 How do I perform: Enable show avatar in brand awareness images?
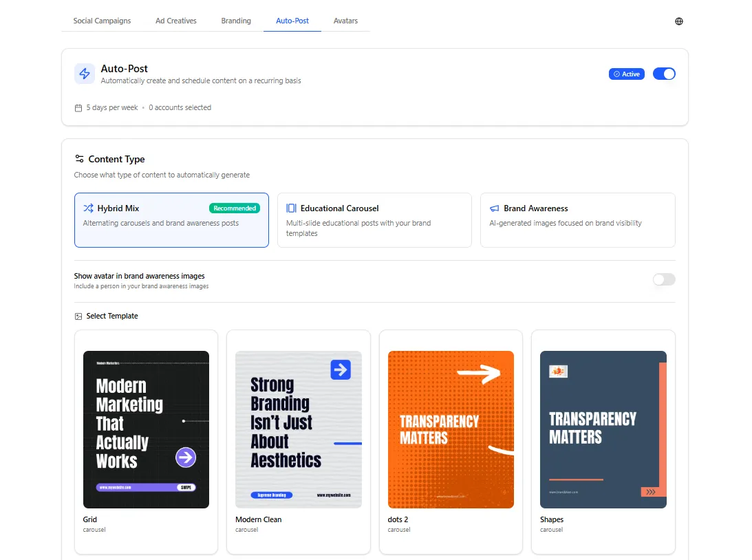pos(664,279)
